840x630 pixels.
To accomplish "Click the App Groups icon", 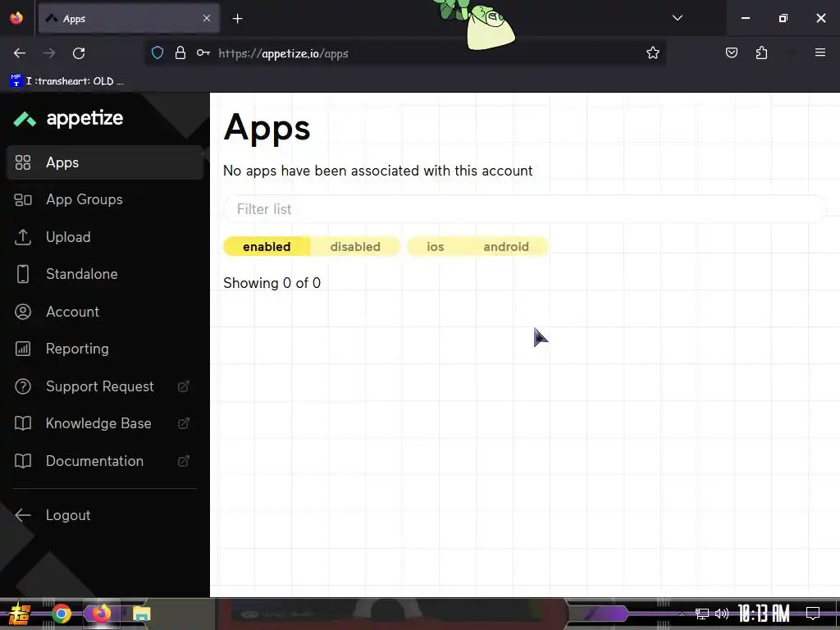I will coord(22,200).
